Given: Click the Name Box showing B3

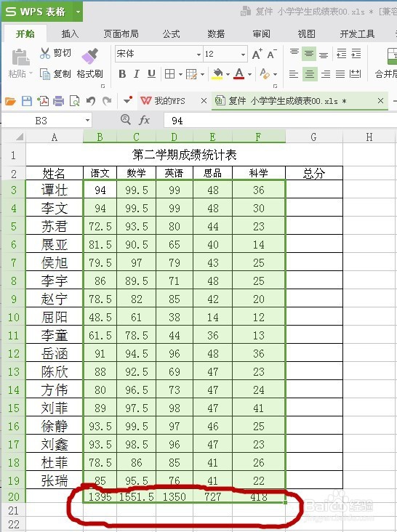Looking at the screenshot, I should click(41, 121).
